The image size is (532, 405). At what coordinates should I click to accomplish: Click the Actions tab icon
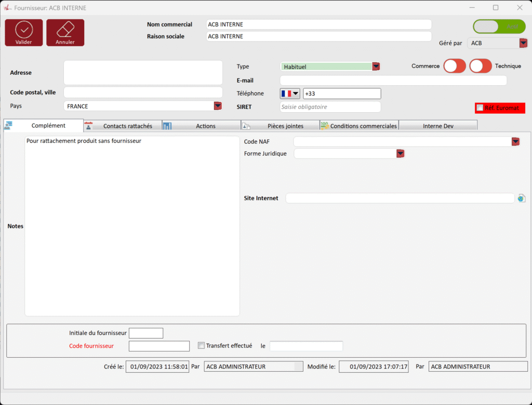pos(167,126)
